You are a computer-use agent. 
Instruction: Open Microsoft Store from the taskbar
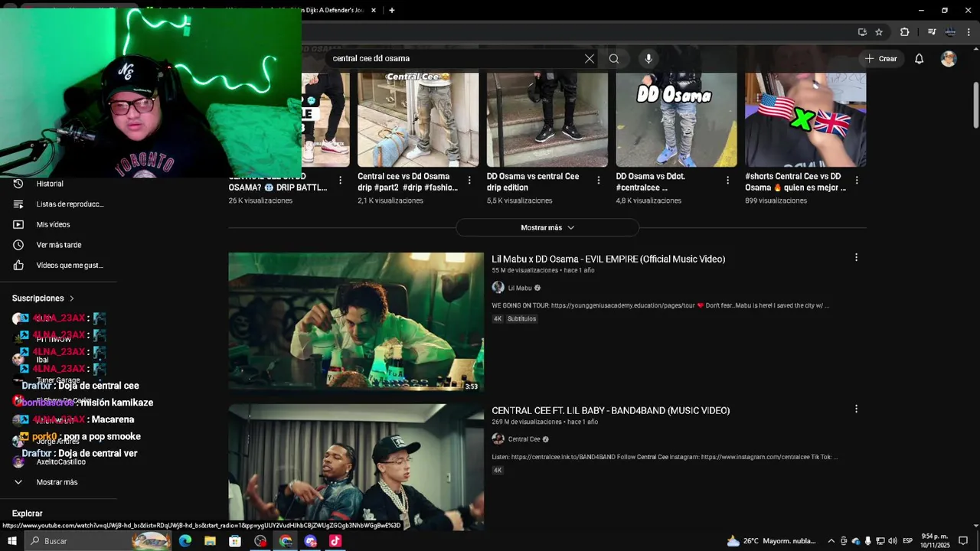(235, 541)
